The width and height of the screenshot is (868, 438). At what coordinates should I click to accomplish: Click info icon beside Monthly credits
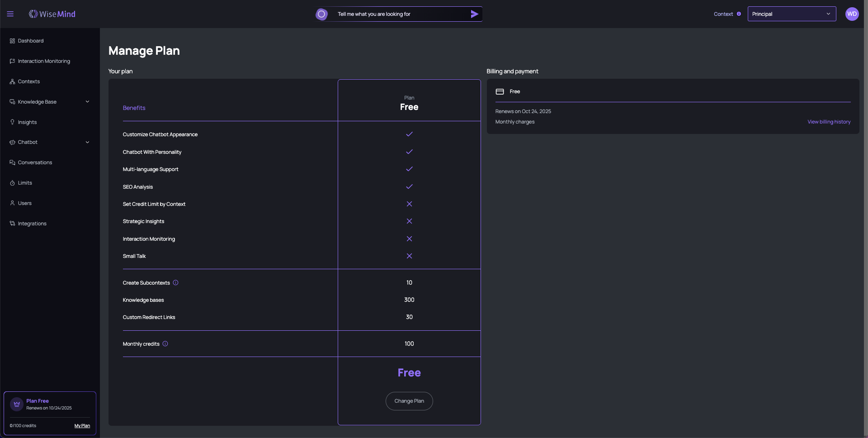pyautogui.click(x=165, y=344)
